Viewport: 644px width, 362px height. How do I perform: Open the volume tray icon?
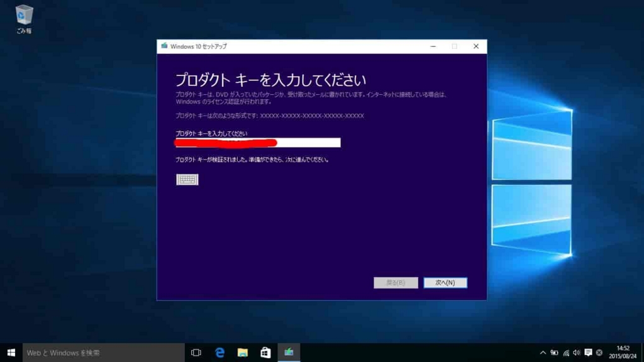[577, 353]
